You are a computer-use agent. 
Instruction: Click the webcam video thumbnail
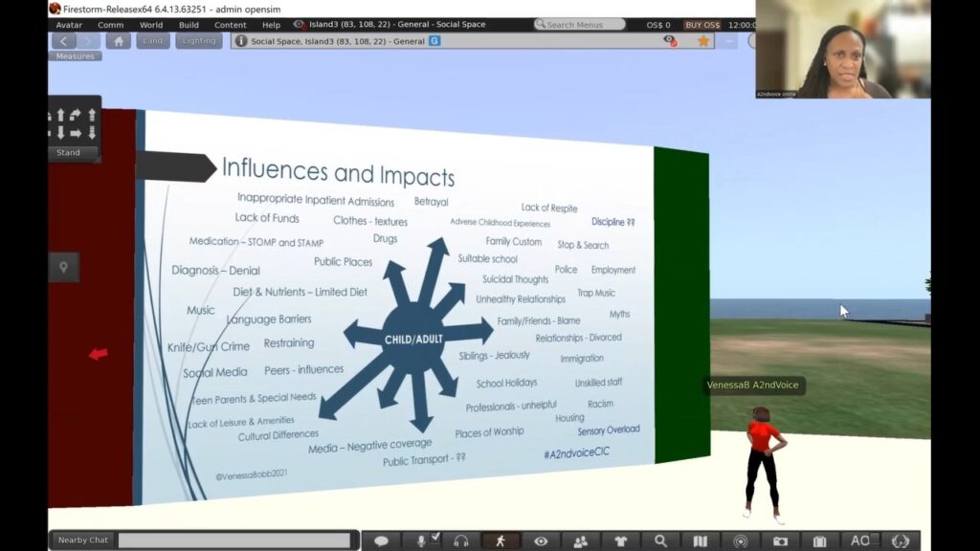(842, 50)
